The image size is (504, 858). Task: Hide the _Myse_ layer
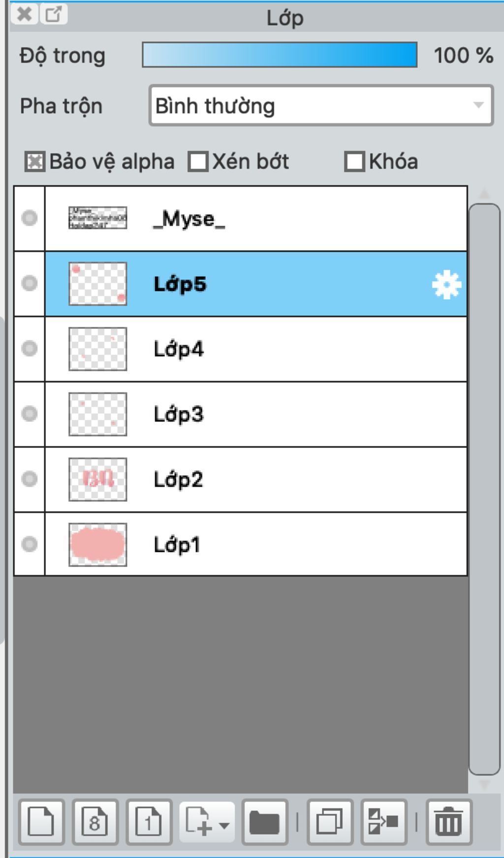(x=30, y=218)
